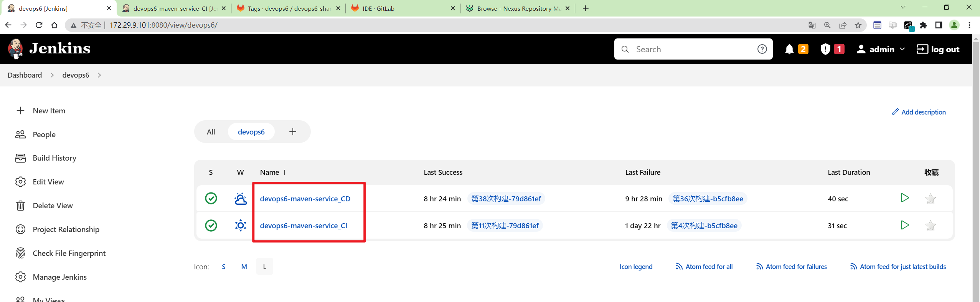This screenshot has width=980, height=302.
Task: Click Delete View in the sidebar
Action: click(53, 206)
